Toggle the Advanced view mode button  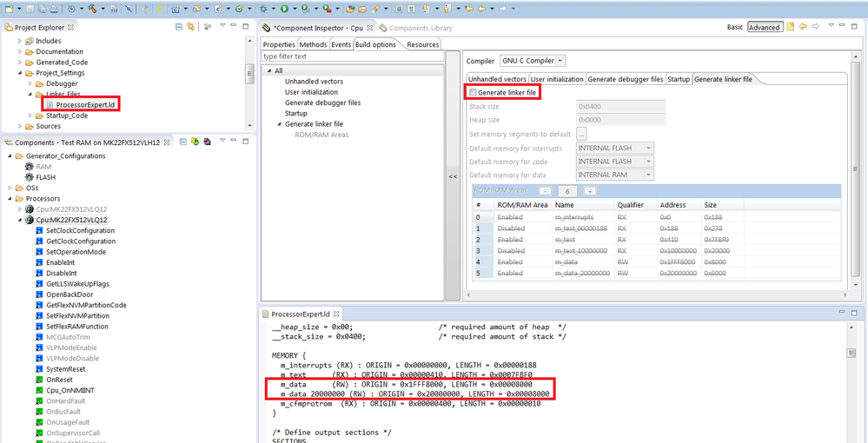coord(764,27)
